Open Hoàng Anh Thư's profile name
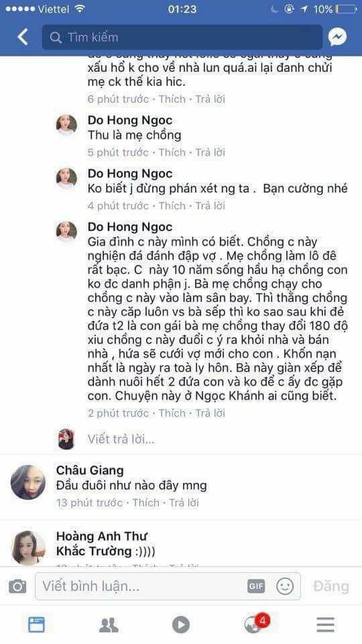 [x=102, y=536]
